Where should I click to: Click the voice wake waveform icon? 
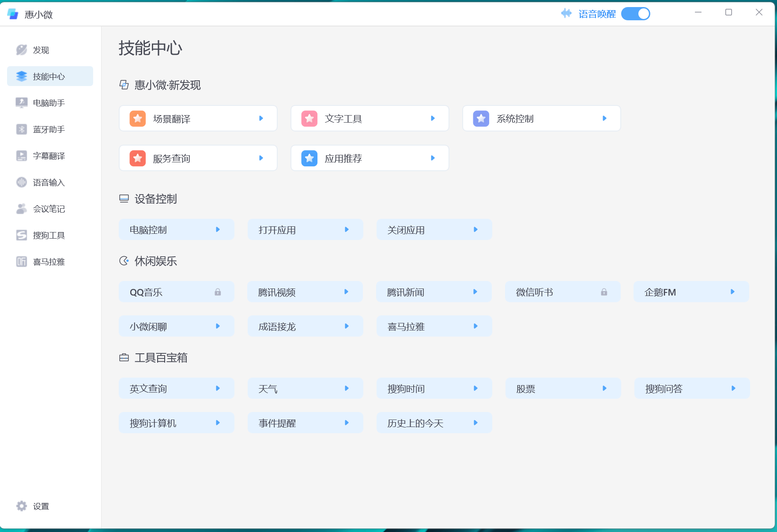[566, 13]
